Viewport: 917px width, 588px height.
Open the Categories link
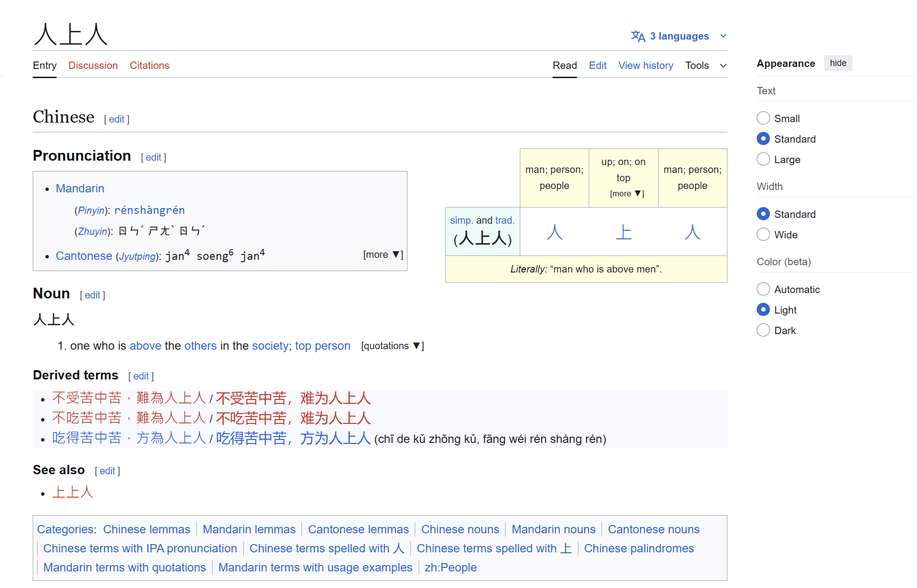coord(65,529)
